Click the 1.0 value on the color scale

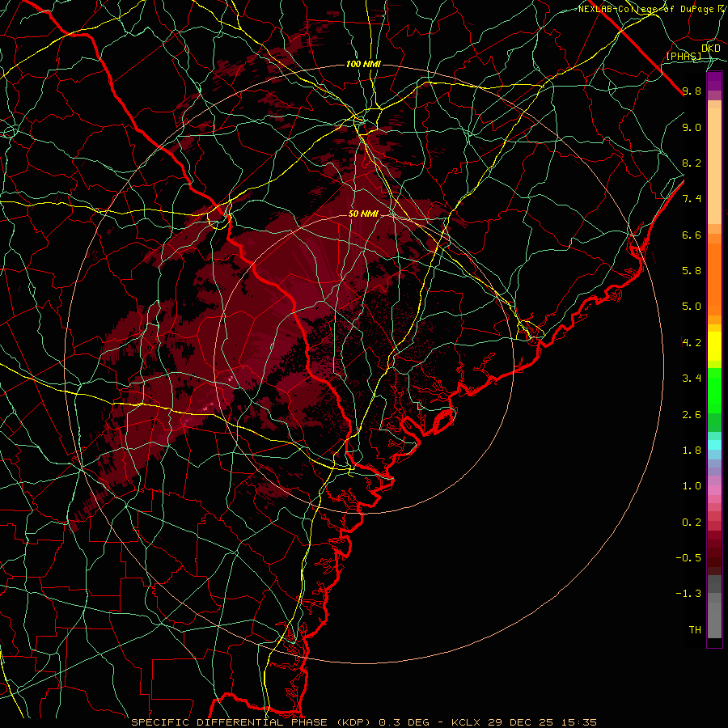692,486
